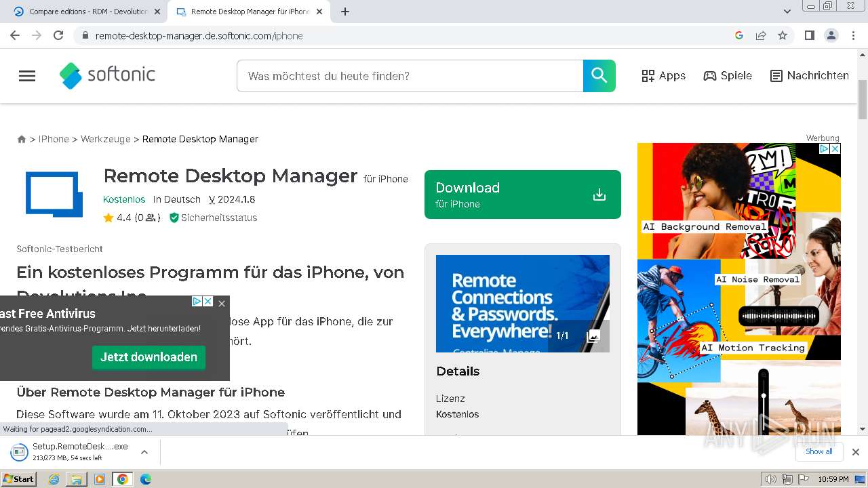Click the home icon in breadcrumb
Screen dimensions: 868x488
tap(22, 139)
